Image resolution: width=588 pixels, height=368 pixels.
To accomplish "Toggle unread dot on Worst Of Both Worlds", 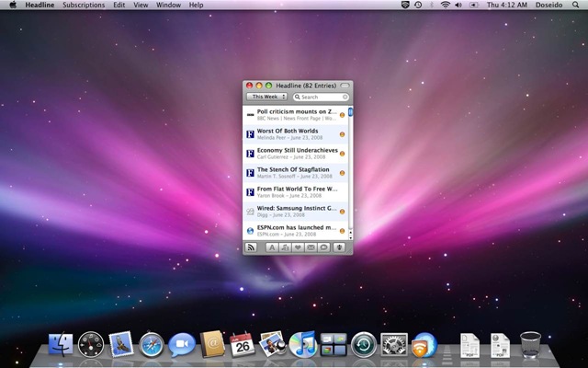I will [x=342, y=134].
